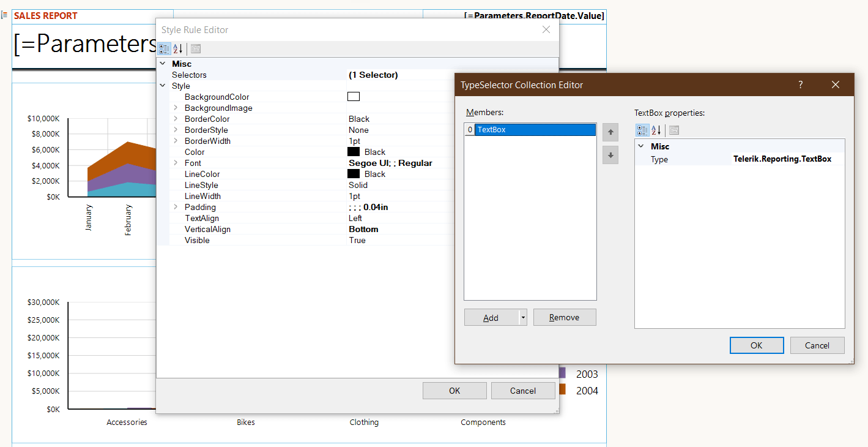Viewport: 868px width, 447px height.
Task: Click Add button in TypeSelector editor
Action: point(491,318)
